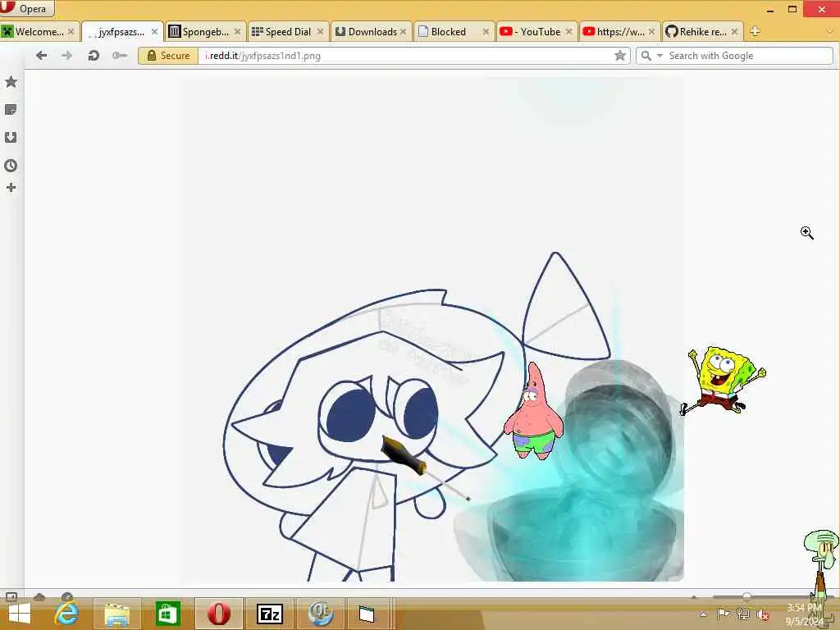Switch to the Downloads tab

pos(372,32)
